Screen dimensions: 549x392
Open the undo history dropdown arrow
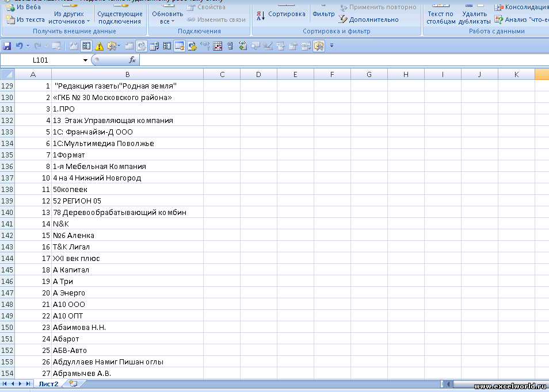(x=28, y=46)
